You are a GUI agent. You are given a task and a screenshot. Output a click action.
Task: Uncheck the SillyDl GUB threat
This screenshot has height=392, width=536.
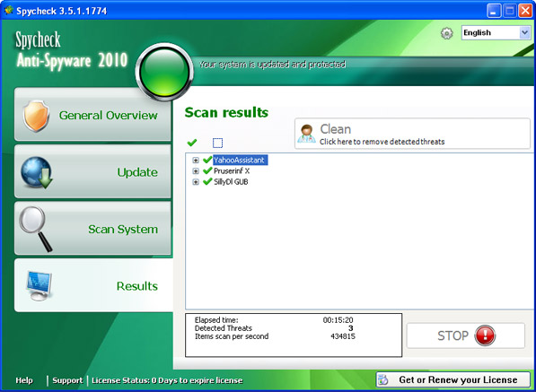coord(207,181)
